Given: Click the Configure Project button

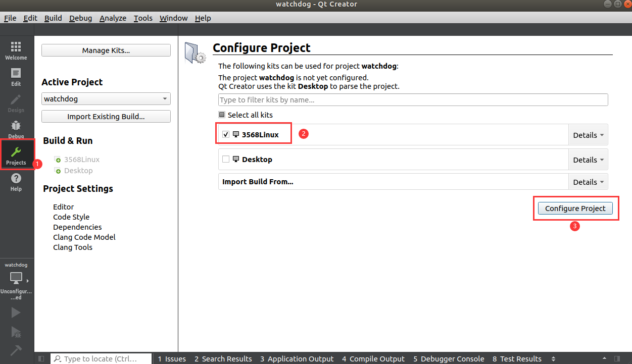Looking at the screenshot, I should tap(575, 209).
